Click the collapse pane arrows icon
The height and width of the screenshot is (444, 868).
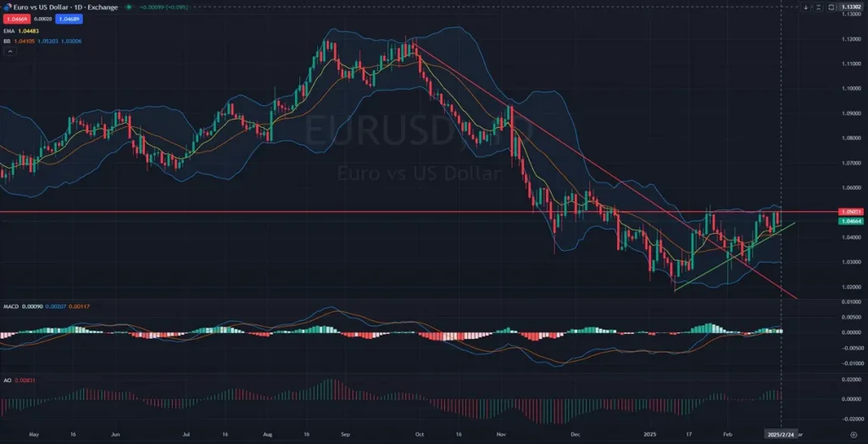click(819, 7)
